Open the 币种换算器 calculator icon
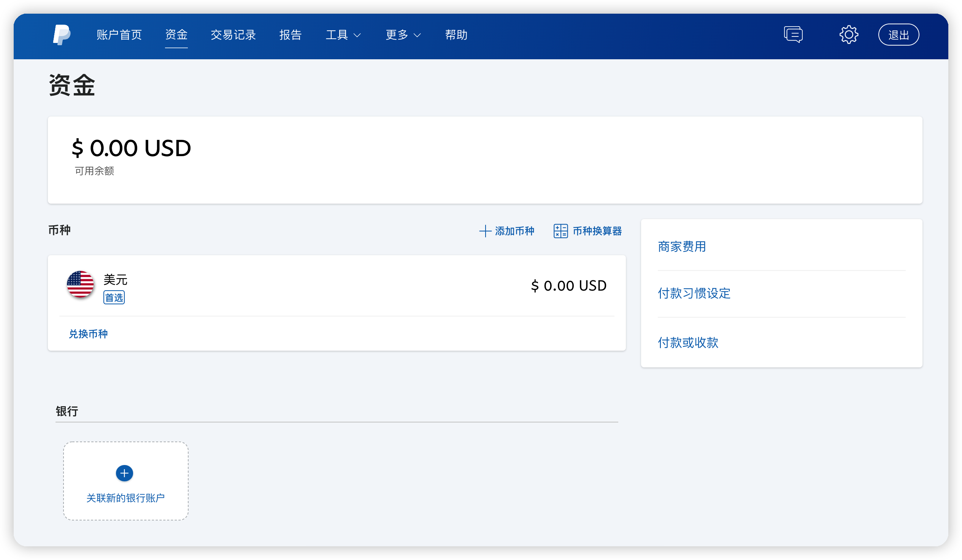Image resolution: width=962 pixels, height=560 pixels. point(560,231)
